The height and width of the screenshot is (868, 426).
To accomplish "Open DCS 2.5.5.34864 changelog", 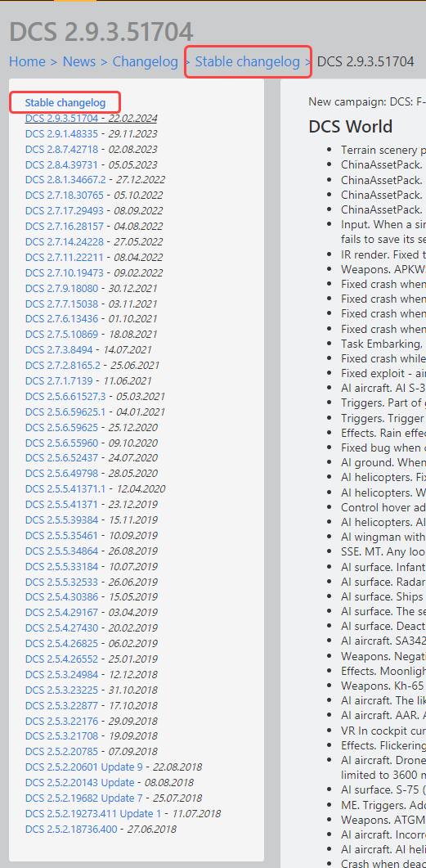I will [61, 551].
